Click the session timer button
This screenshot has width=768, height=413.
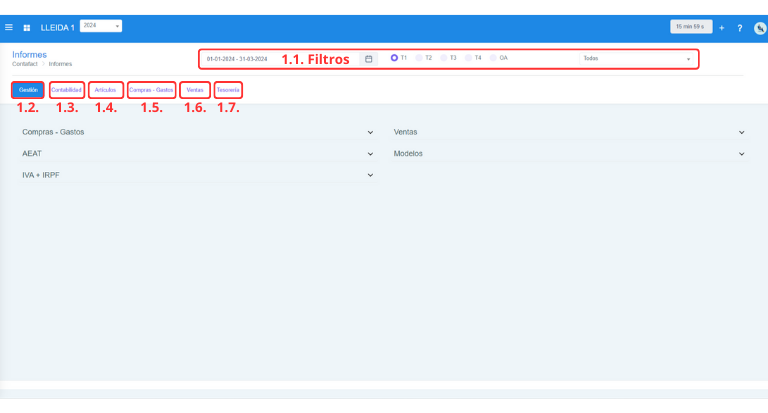point(689,26)
